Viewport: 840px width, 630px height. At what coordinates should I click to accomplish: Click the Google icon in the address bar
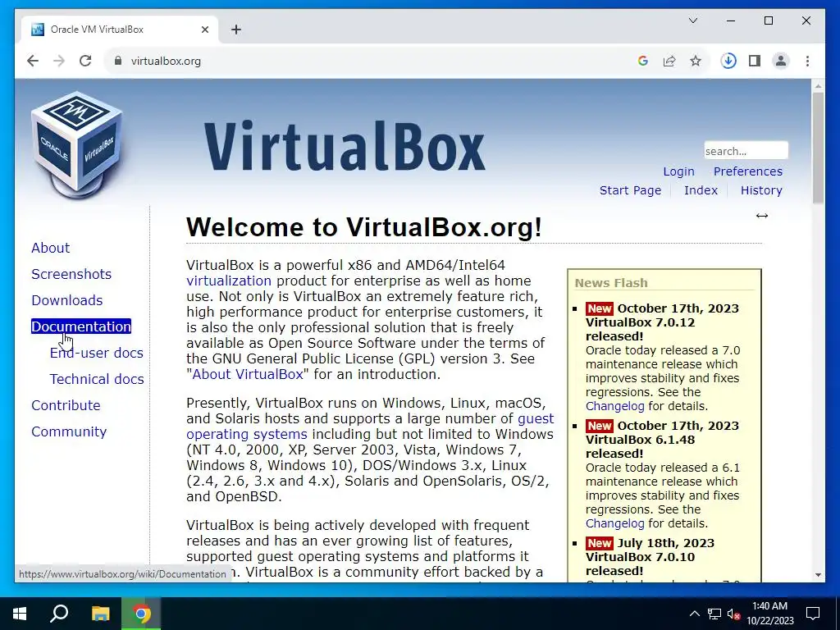643,61
